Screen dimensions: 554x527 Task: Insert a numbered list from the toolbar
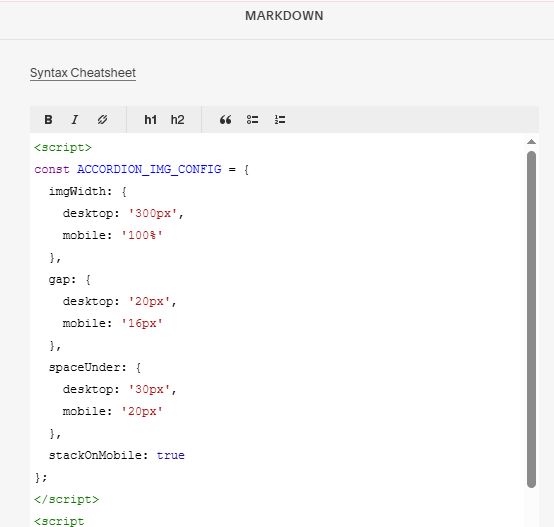(280, 120)
